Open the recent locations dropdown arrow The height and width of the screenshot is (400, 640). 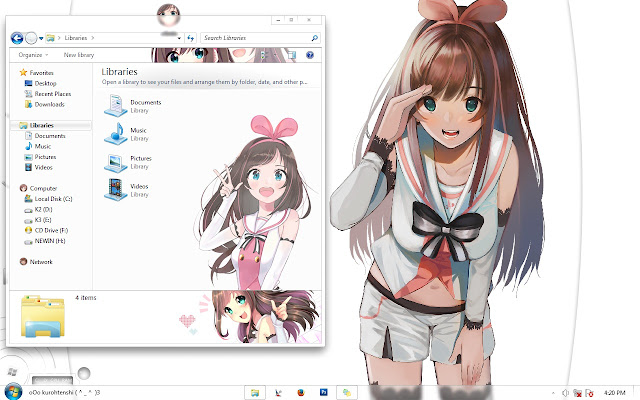coord(41,38)
